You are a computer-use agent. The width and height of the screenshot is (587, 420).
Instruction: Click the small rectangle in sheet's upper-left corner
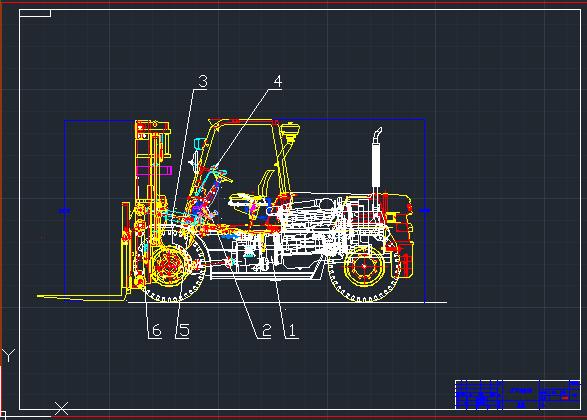click(x=35, y=13)
